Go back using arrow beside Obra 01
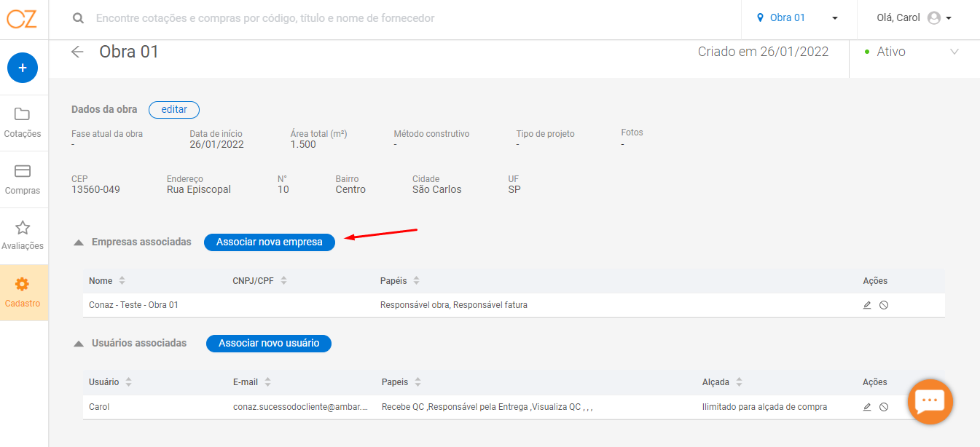980x447 pixels. 77,52
